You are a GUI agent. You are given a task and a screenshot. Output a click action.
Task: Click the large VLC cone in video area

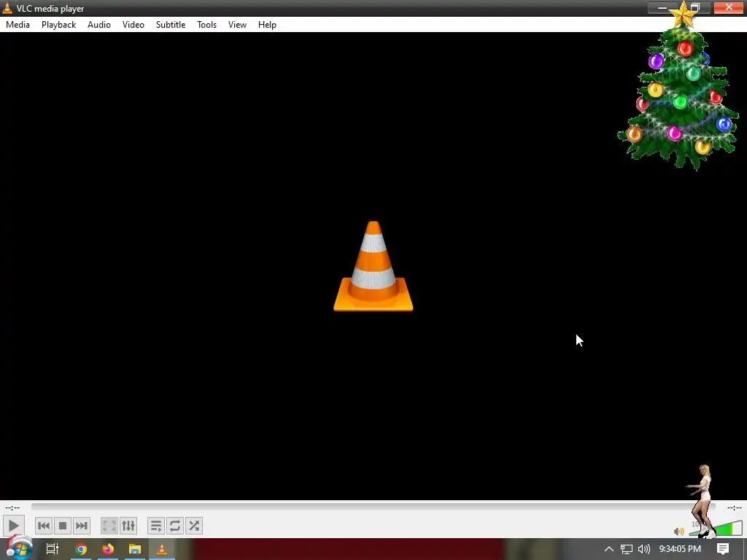click(x=373, y=266)
